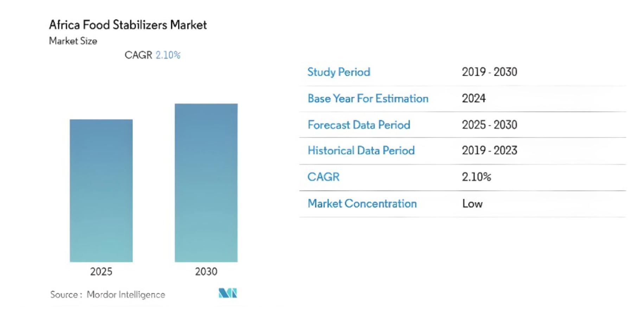Click the Market Concentration label
This screenshot has height=326, width=644.
tap(362, 203)
